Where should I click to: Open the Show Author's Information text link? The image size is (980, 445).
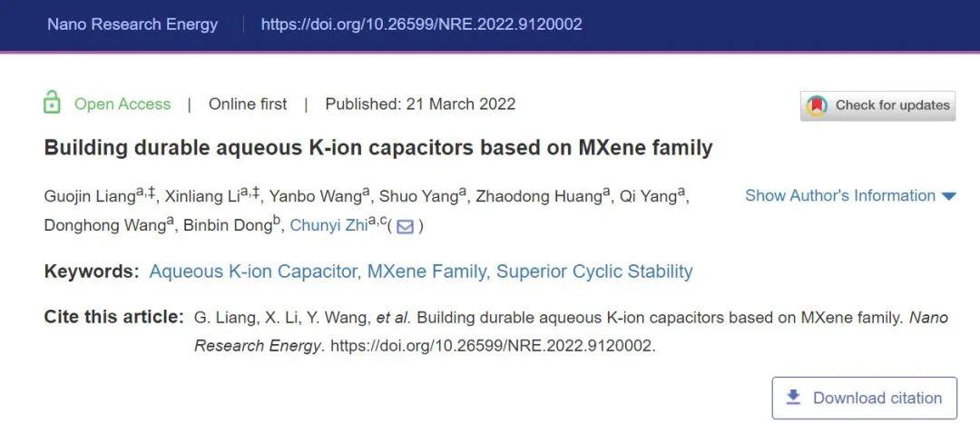coord(840,195)
